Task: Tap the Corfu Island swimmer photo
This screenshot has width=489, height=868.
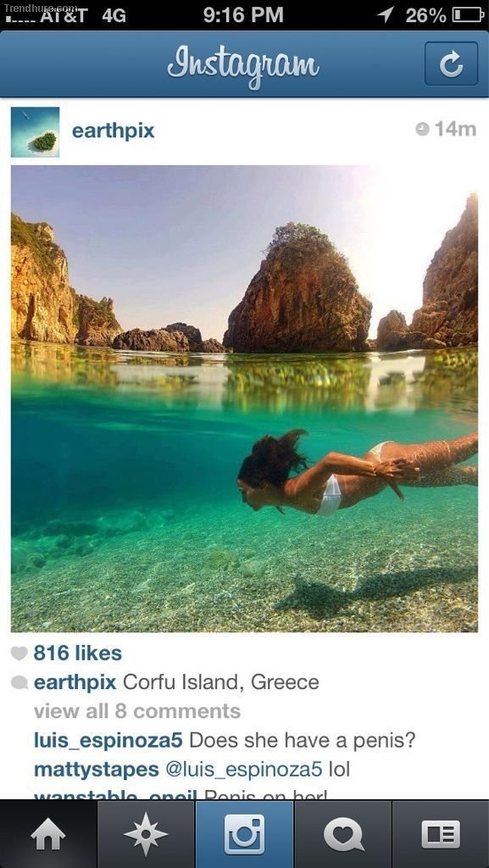Action: pyautogui.click(x=244, y=398)
